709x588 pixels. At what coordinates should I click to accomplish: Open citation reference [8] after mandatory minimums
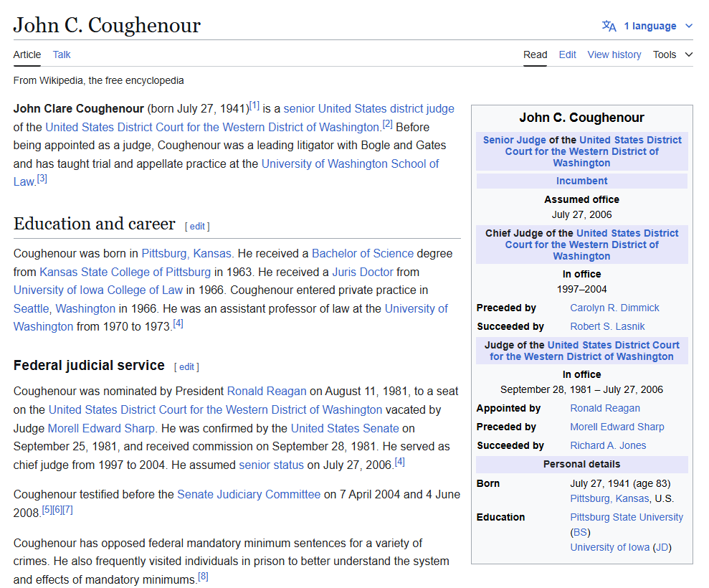tap(204, 577)
